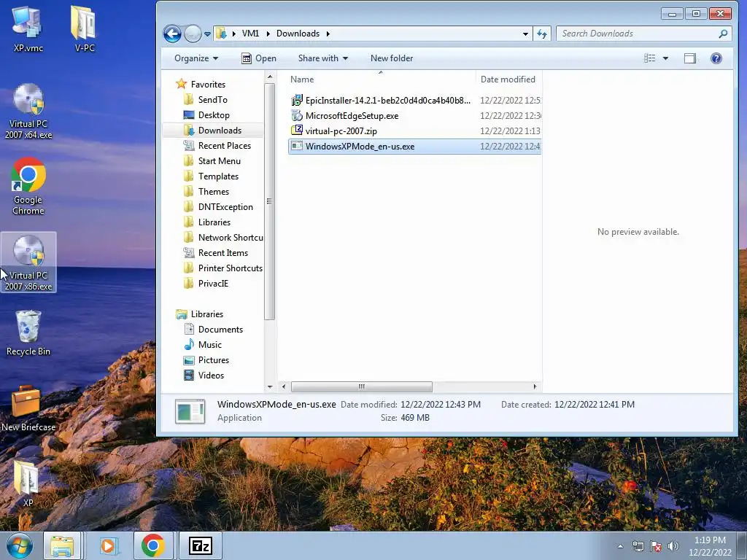Click the Explorer Forward arrow button

pos(193,34)
